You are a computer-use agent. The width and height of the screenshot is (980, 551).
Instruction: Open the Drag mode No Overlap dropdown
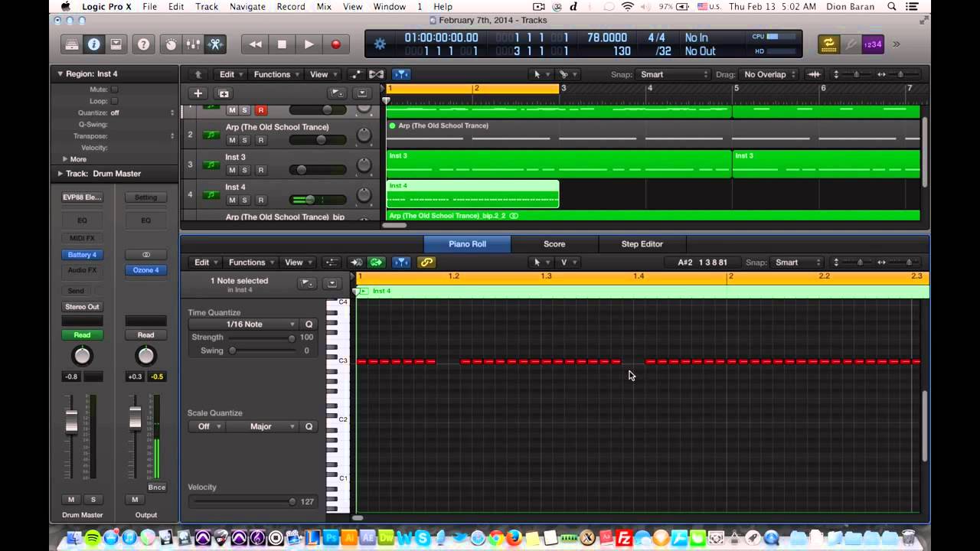coord(770,74)
